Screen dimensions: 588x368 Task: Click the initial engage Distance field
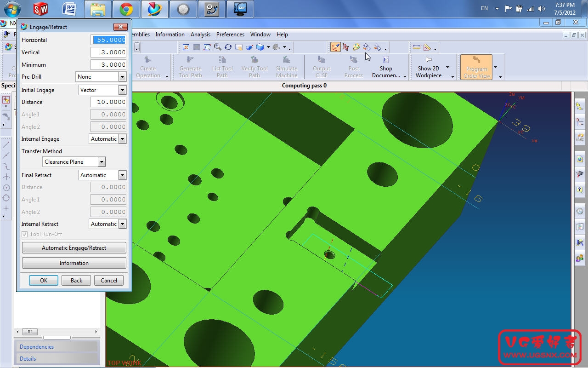point(108,102)
